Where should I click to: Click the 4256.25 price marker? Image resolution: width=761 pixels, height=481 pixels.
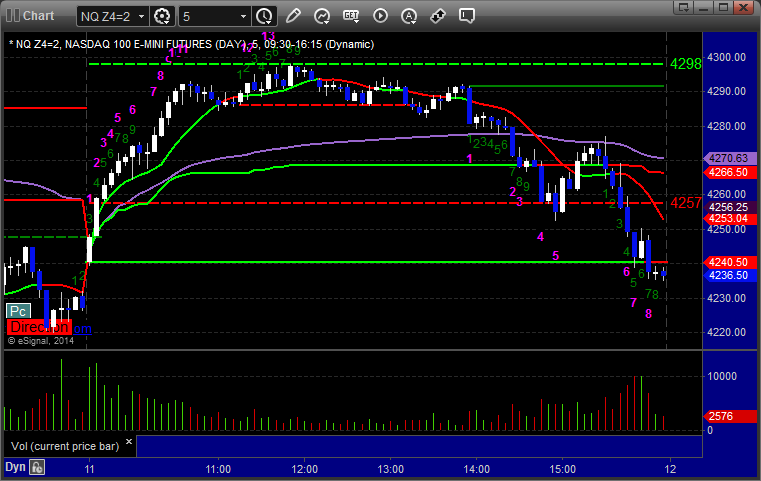(x=729, y=207)
